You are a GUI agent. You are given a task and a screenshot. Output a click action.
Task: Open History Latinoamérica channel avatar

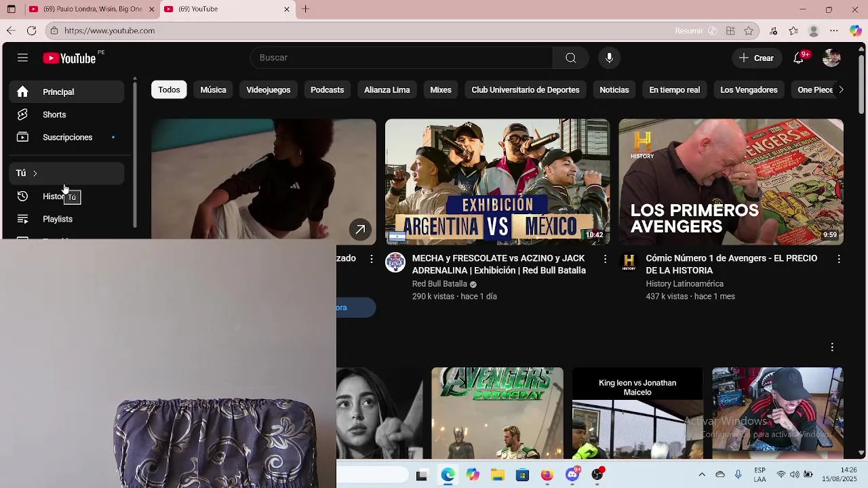[629, 262]
